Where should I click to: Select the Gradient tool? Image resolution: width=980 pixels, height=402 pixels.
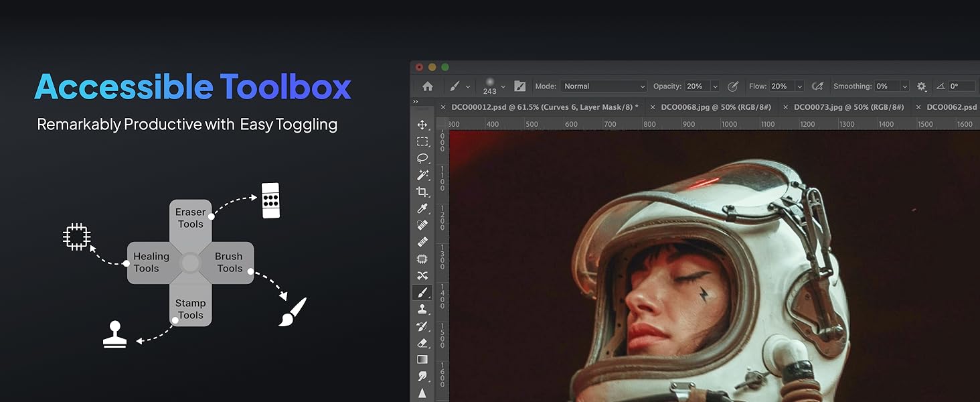pos(422,359)
